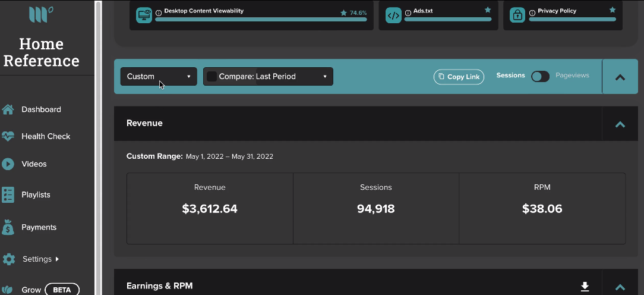Click the Ads.txt code icon

pyautogui.click(x=393, y=15)
